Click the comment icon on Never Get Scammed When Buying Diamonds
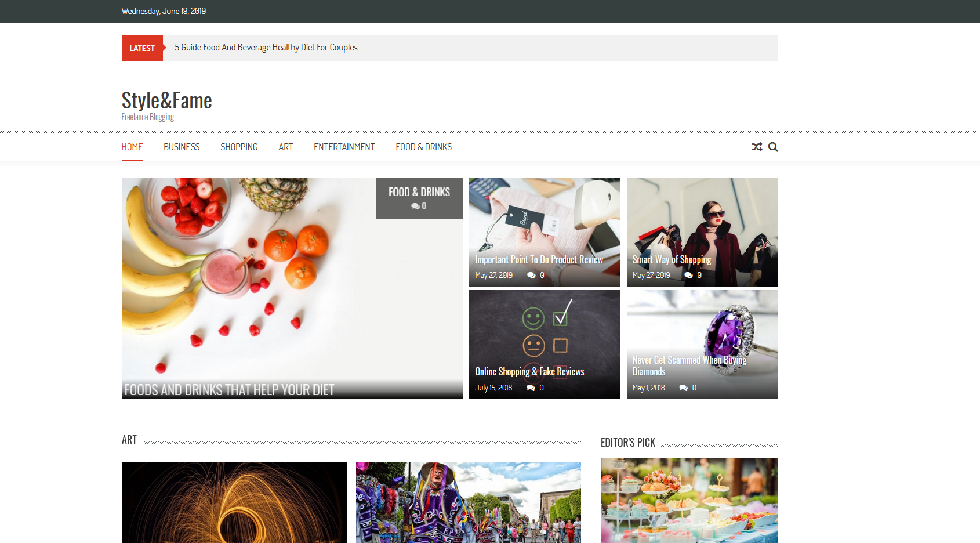This screenshot has height=543, width=980. click(684, 387)
